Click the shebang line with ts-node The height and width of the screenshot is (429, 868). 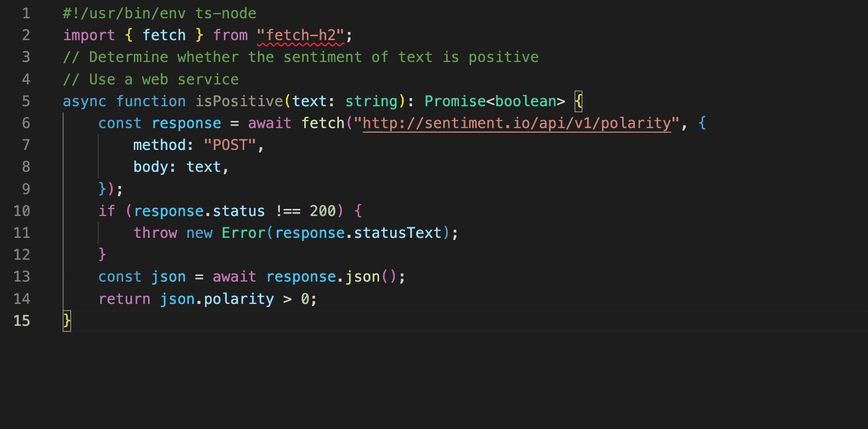159,13
